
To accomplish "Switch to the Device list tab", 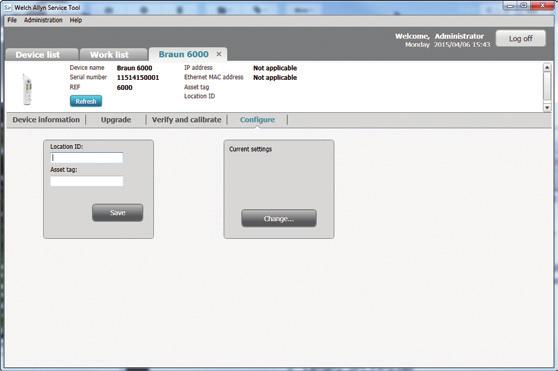I will point(41,54).
